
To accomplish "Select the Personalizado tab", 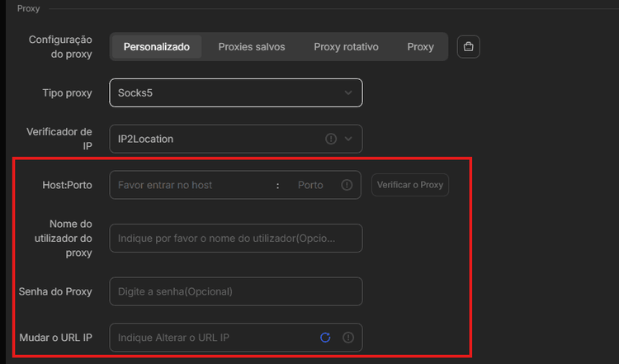I will [157, 46].
